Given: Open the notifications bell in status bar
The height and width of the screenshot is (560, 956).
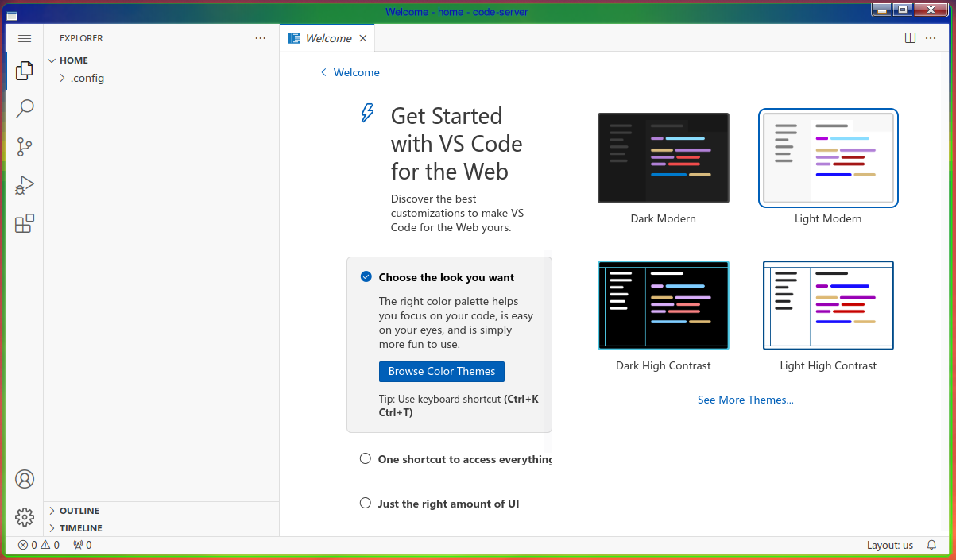Looking at the screenshot, I should point(932,545).
